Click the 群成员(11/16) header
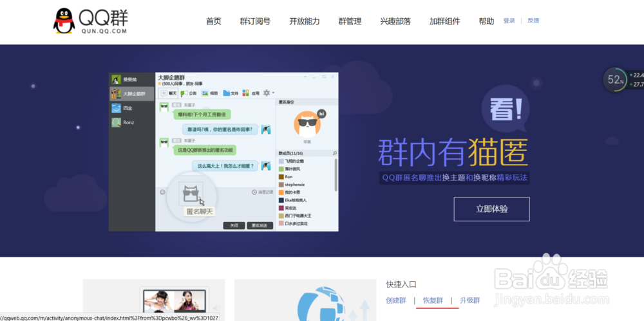 [x=291, y=153]
